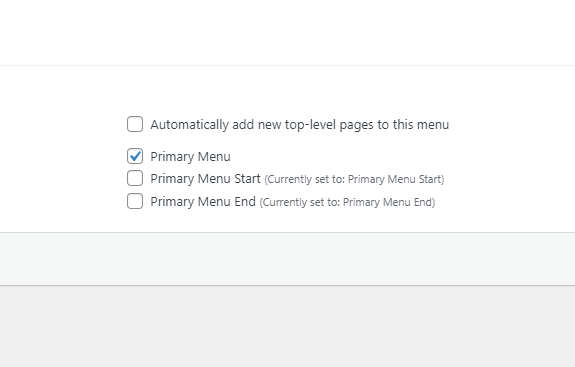This screenshot has height=367, width=575.
Task: Click the darker gray page background at the bottom
Action: 288,326
